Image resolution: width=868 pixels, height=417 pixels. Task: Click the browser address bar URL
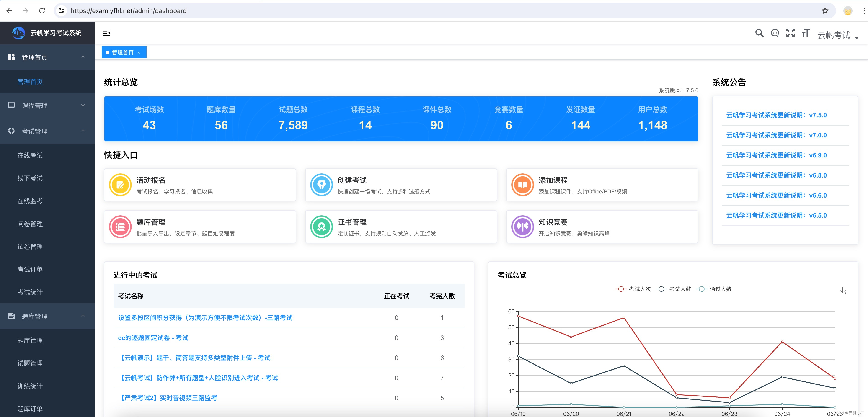pos(128,11)
